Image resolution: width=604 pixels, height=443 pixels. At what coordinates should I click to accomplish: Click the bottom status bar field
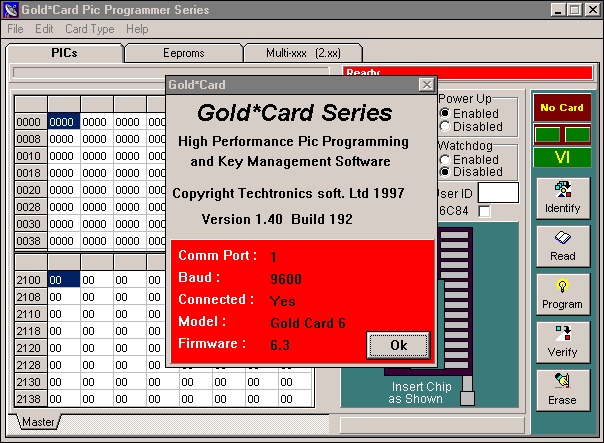[x=432, y=425]
